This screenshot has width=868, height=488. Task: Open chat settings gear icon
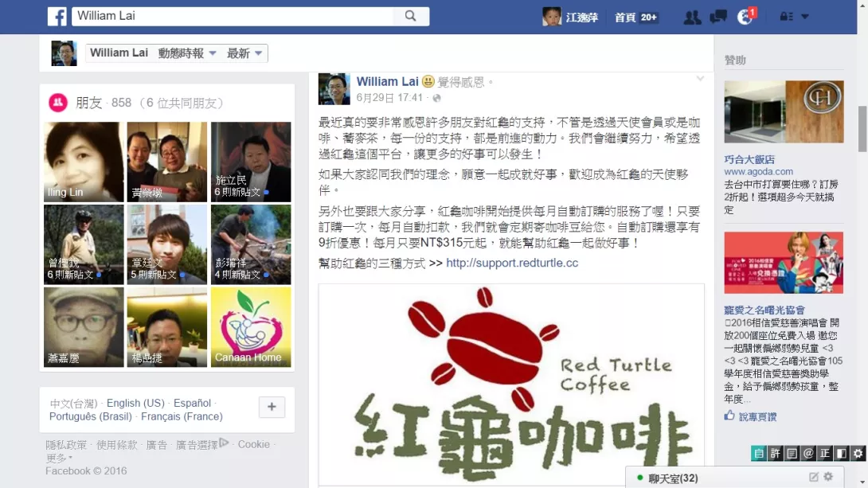pos(828,476)
